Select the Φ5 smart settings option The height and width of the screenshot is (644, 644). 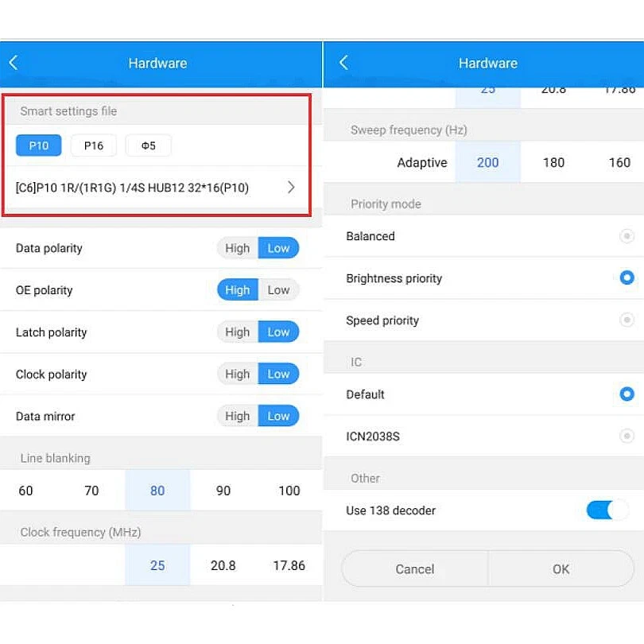[x=148, y=145]
